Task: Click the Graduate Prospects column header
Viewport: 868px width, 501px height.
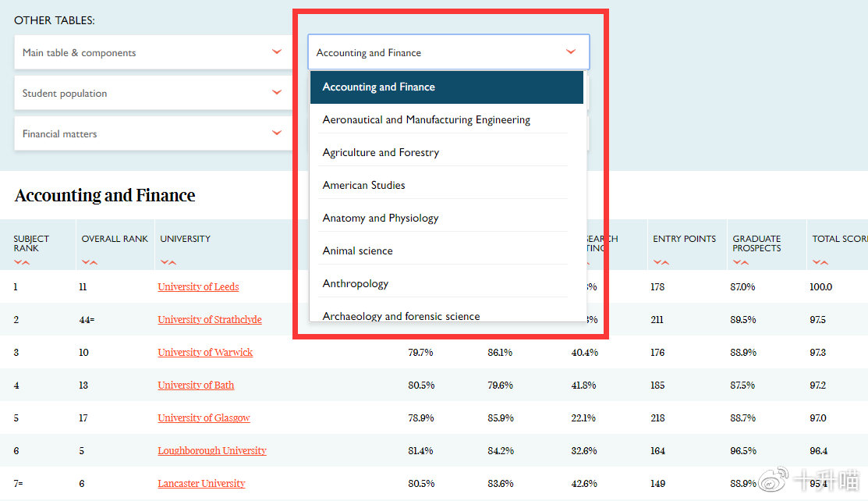Action: pyautogui.click(x=756, y=243)
